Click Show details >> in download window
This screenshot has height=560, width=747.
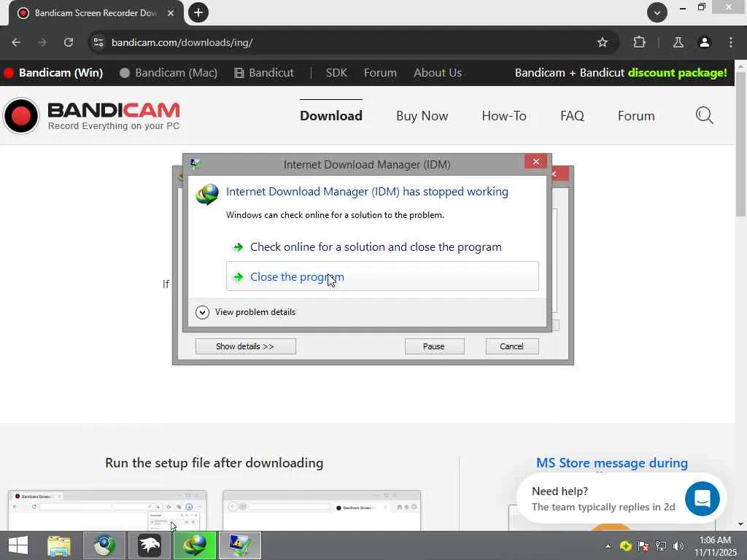(x=245, y=346)
